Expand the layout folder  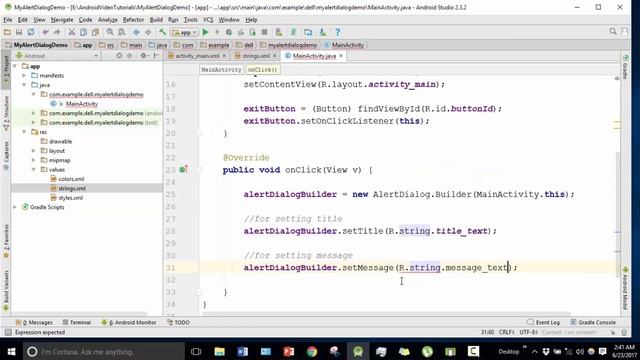point(33,151)
